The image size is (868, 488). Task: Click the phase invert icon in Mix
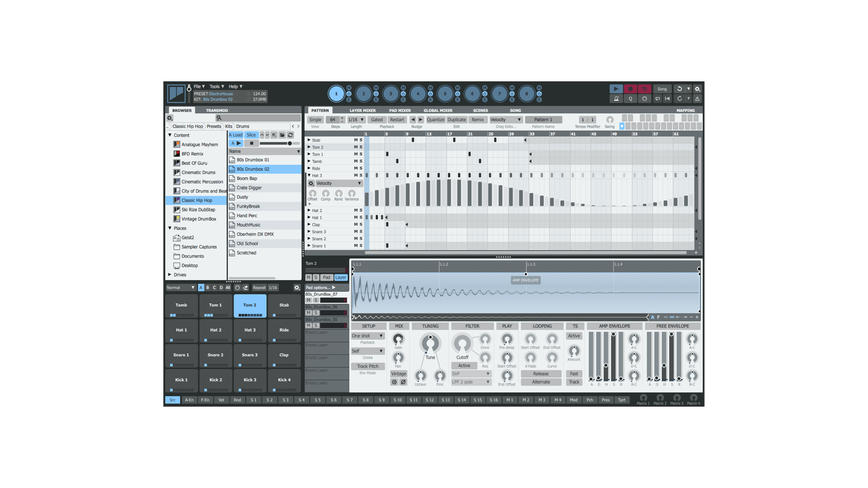[x=403, y=382]
